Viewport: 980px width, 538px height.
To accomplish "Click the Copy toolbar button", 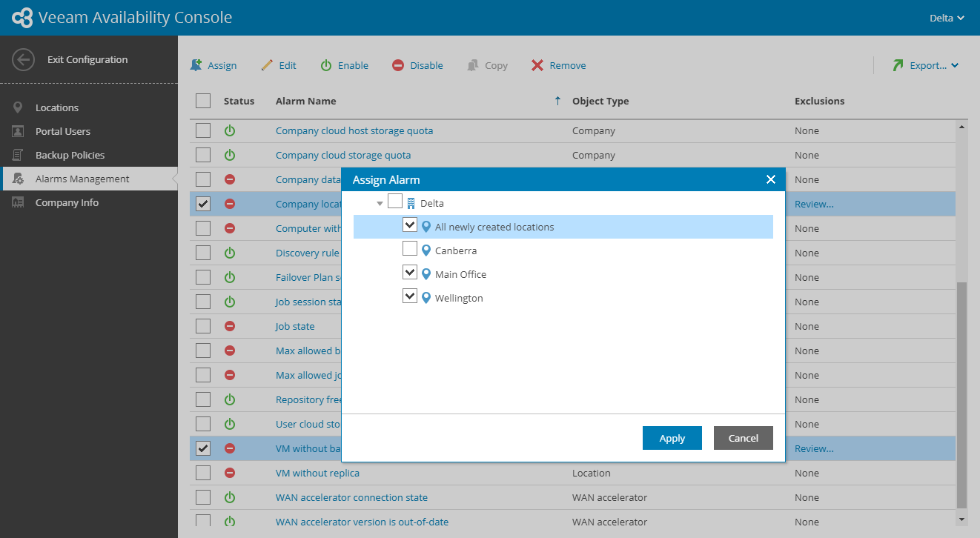I will tap(487, 65).
